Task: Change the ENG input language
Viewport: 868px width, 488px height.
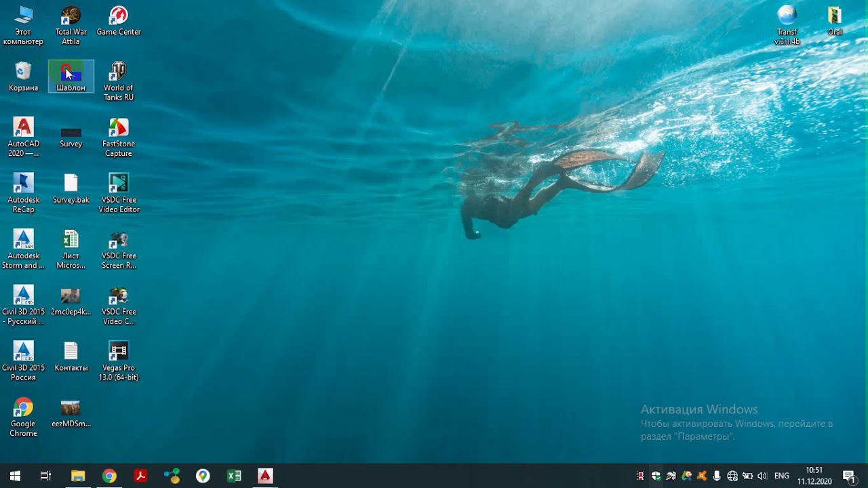Action: click(782, 476)
